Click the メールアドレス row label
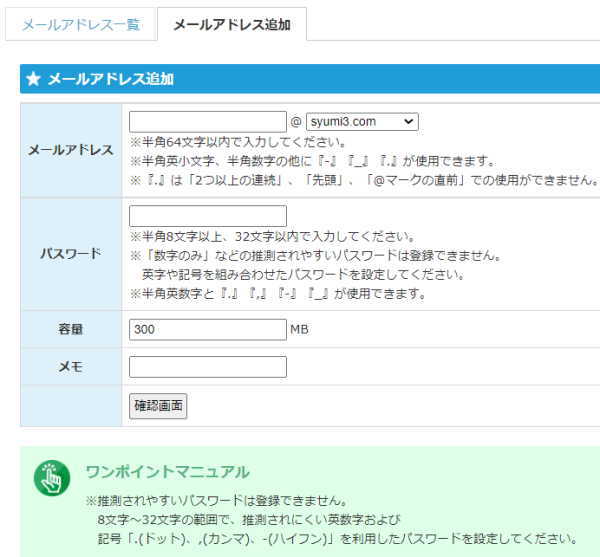The image size is (600, 557). (x=70, y=150)
